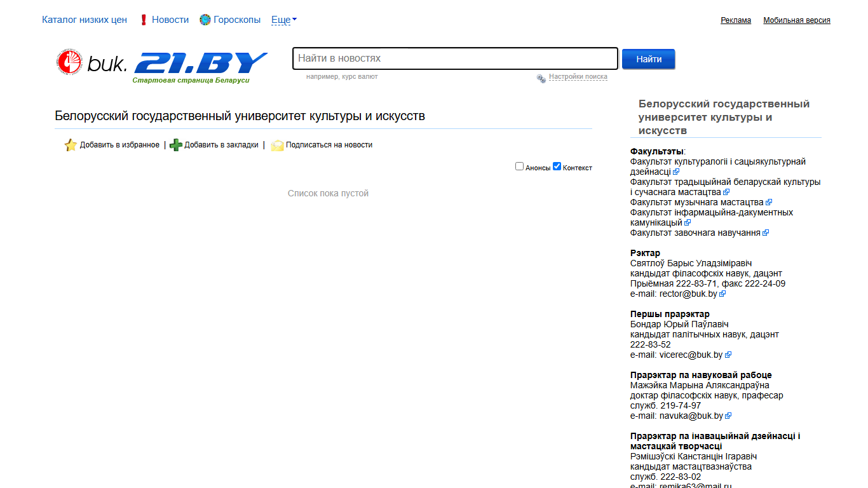Click the green plus bookmarks icon
The height and width of the screenshot is (488, 868).
[176, 145]
